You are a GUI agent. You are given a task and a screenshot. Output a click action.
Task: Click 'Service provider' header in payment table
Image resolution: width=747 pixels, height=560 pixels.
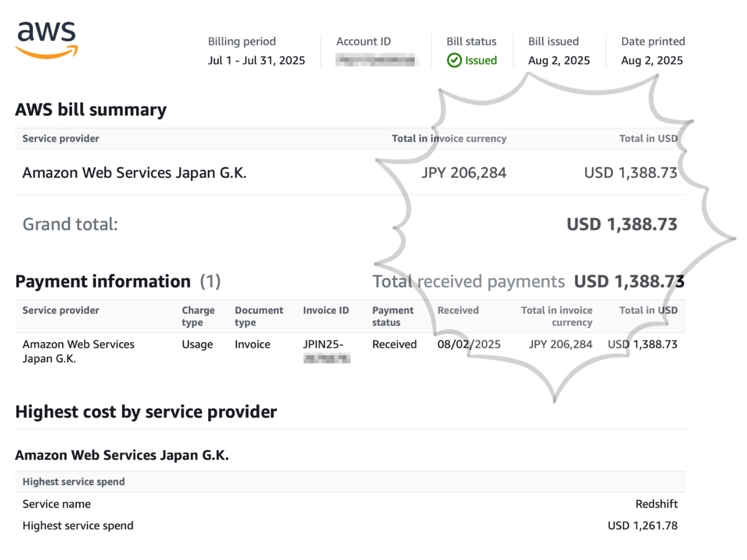click(61, 310)
